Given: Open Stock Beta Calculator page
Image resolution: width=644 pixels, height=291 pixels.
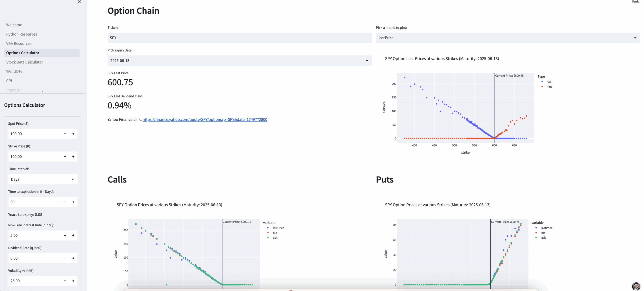Looking at the screenshot, I should (25, 62).
